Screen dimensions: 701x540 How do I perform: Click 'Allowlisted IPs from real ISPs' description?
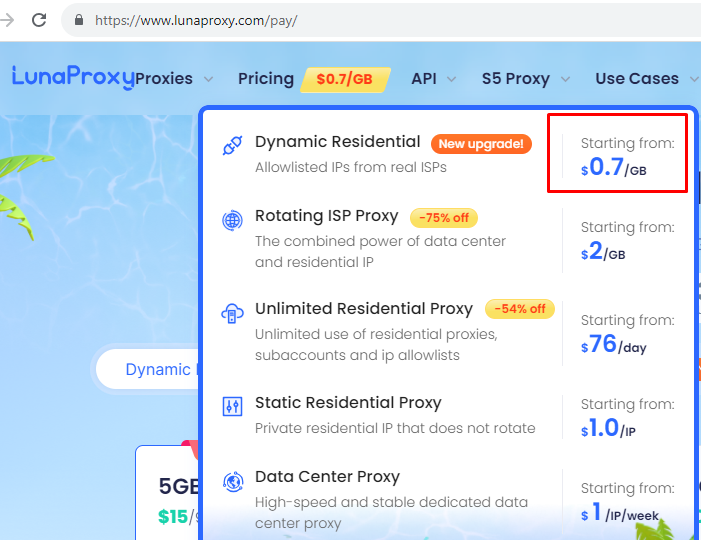(350, 167)
